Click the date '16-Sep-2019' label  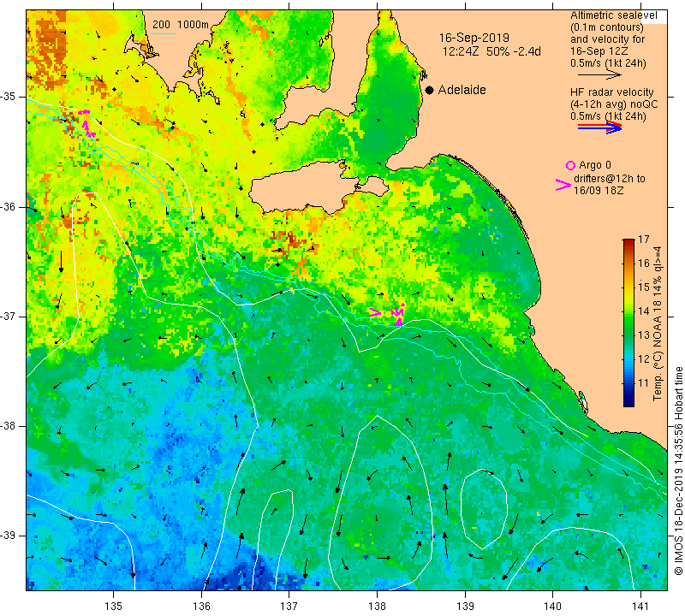coord(474,38)
